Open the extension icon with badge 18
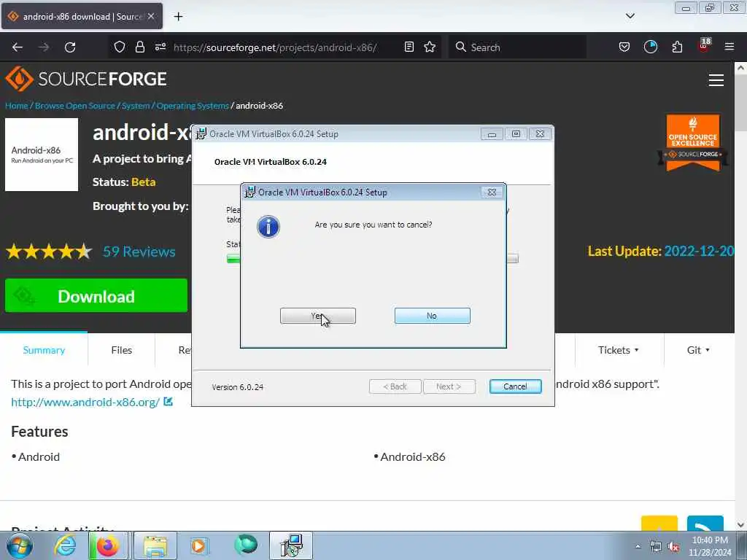 (x=704, y=45)
